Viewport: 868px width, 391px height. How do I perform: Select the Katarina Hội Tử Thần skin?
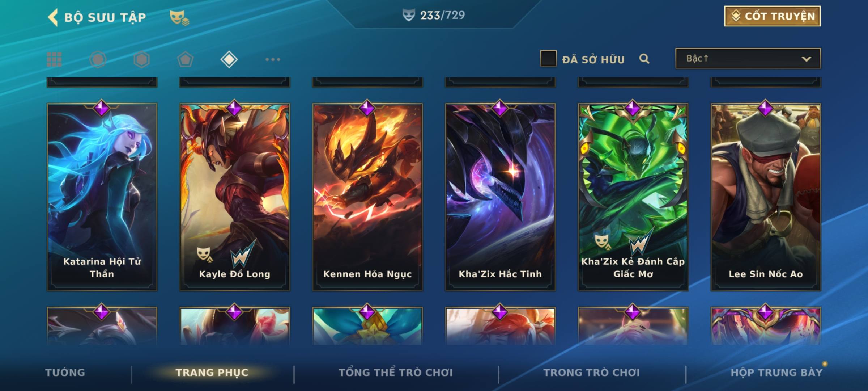102,197
